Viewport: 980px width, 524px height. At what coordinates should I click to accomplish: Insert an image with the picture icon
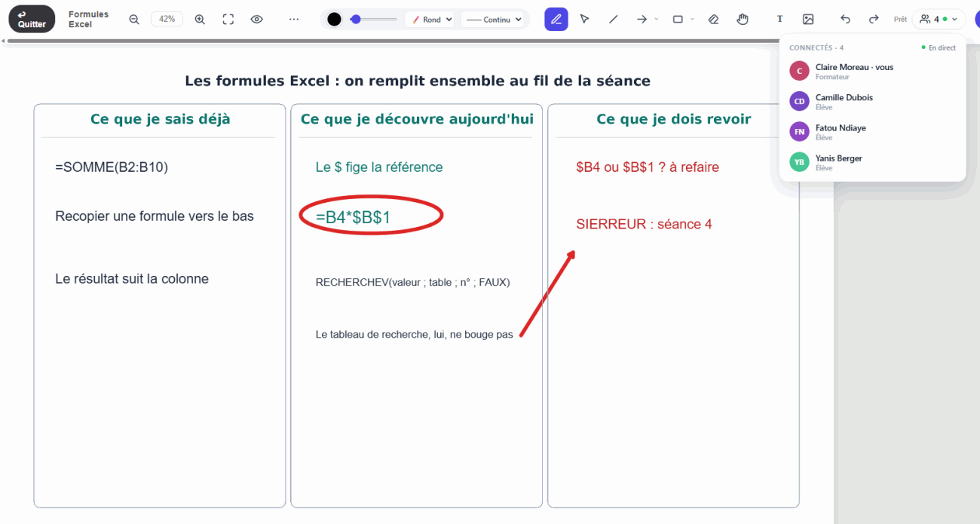(808, 20)
